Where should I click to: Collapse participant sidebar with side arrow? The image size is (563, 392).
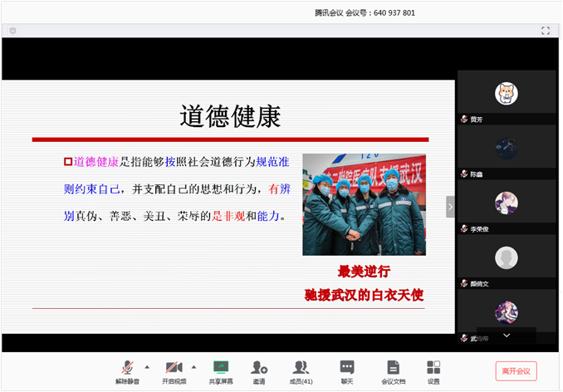tap(450, 206)
